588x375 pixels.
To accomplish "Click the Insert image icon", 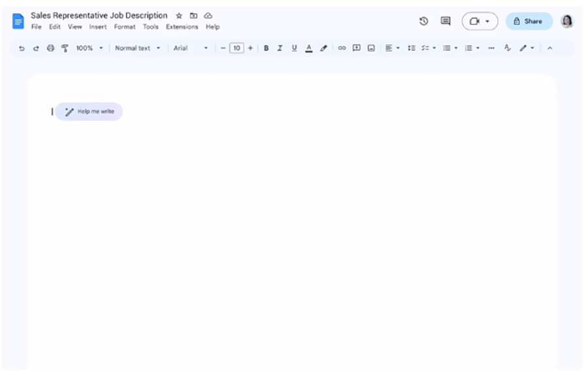I will 371,48.
